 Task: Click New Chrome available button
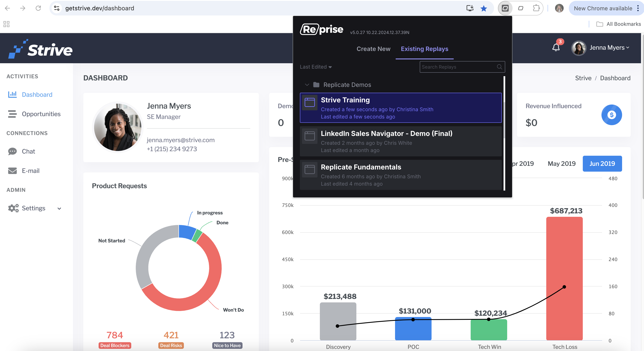(603, 8)
